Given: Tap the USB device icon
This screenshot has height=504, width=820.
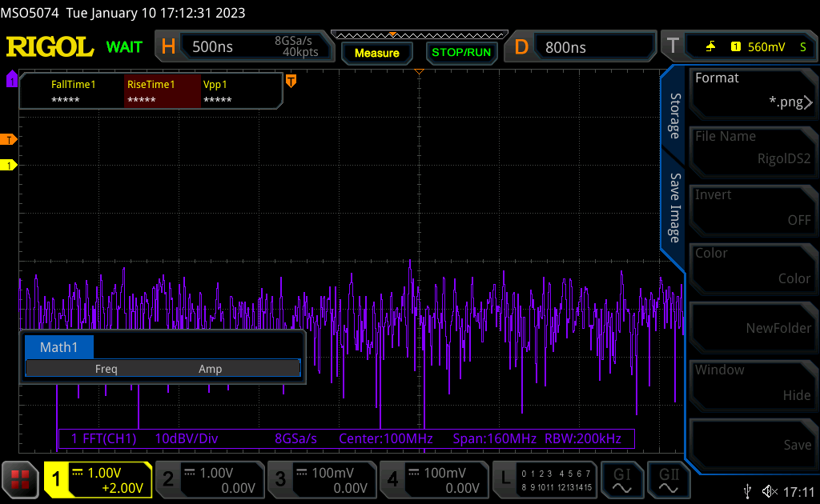Looking at the screenshot, I should (748, 491).
